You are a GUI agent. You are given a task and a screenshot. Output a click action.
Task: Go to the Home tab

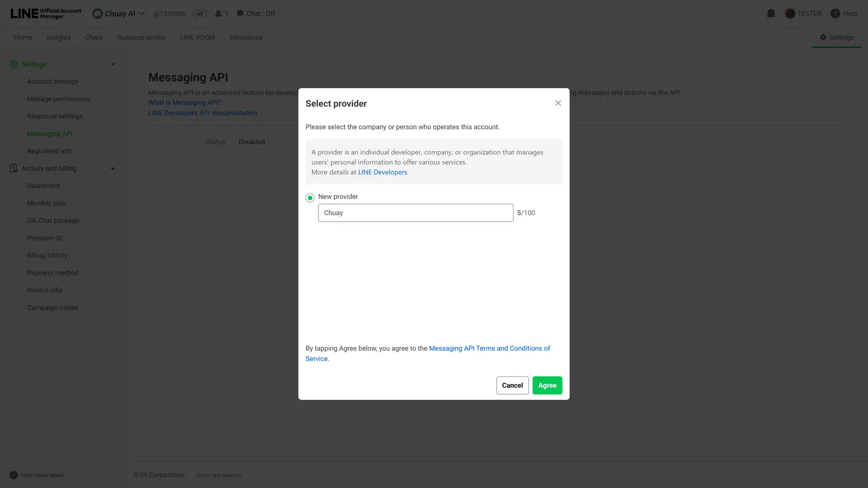[23, 37]
